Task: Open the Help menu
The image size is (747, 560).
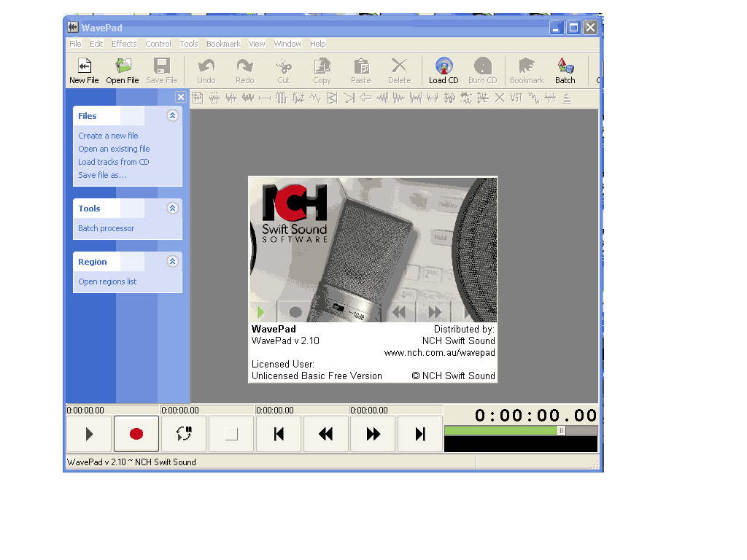Action: (x=318, y=44)
